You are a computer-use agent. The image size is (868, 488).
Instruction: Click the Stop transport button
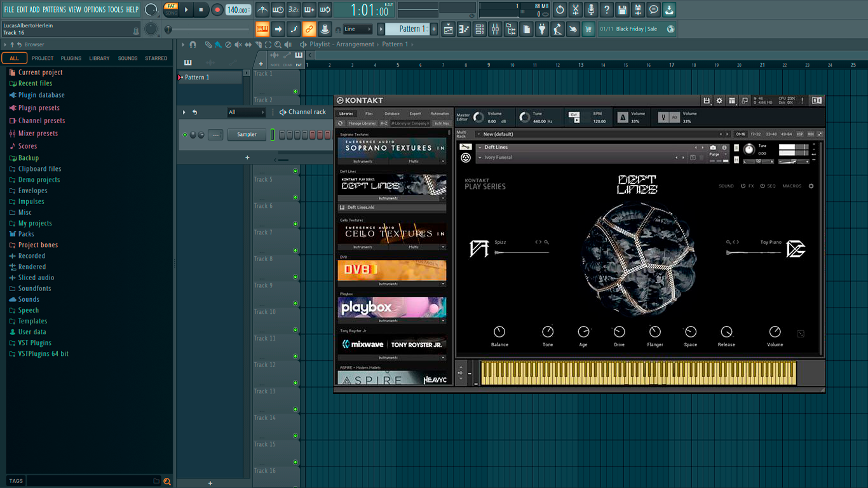coord(201,10)
